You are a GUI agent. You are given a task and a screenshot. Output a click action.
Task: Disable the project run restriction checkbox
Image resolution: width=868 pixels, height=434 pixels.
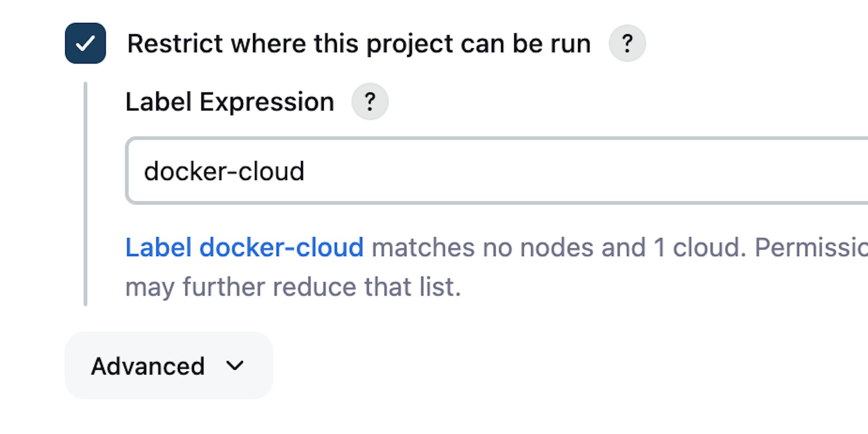point(85,43)
